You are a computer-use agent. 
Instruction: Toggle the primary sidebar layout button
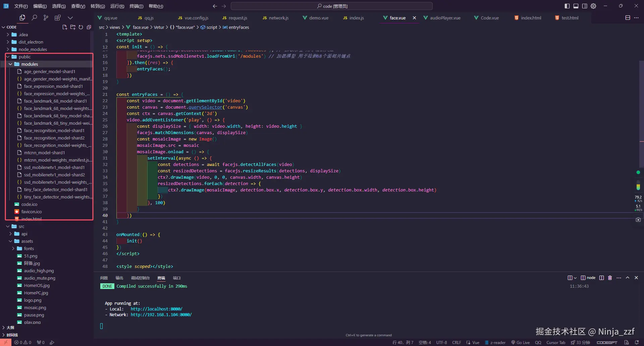[x=567, y=6]
